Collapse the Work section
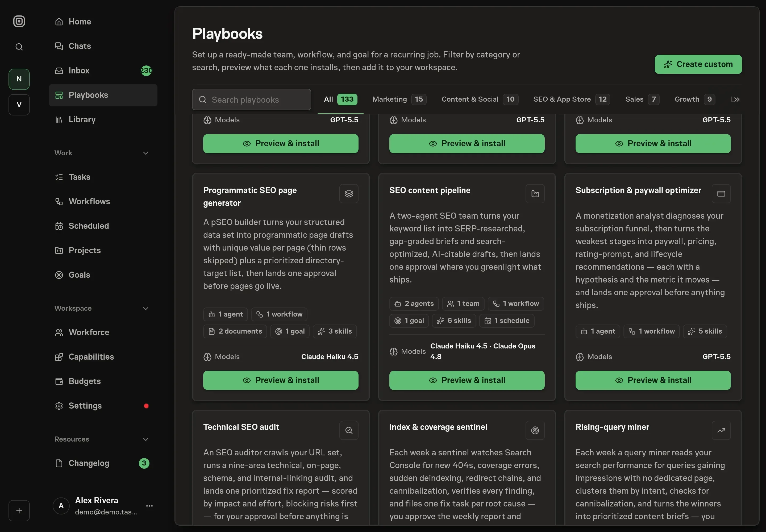Image resolution: width=766 pixels, height=532 pixels. (146, 153)
